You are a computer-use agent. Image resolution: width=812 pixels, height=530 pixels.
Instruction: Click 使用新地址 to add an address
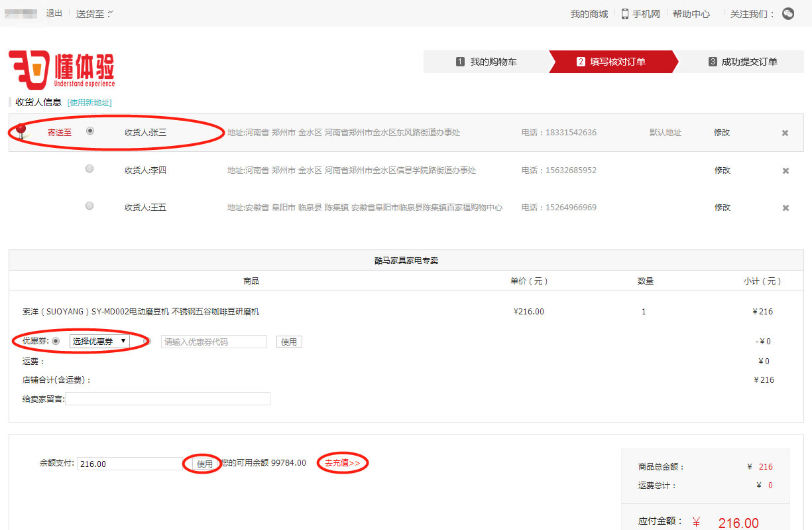89,103
